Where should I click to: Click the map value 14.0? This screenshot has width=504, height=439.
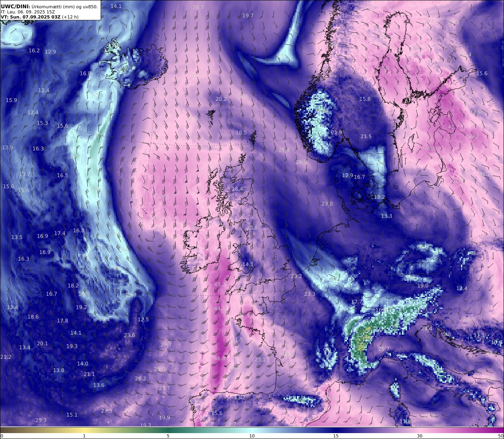[x=83, y=364]
